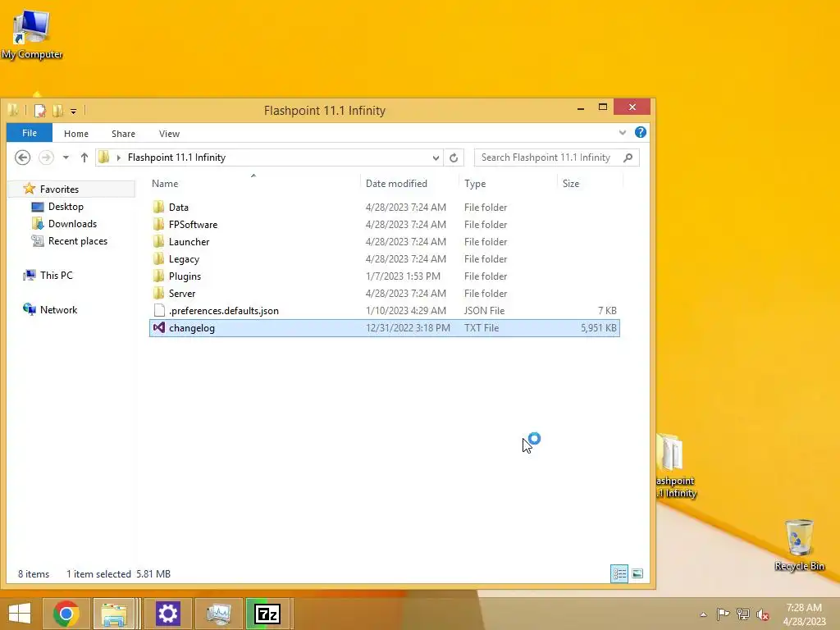Click New Folder icon in Quick Access Toolbar
Screen dimensions: 840x630
click(x=57, y=111)
